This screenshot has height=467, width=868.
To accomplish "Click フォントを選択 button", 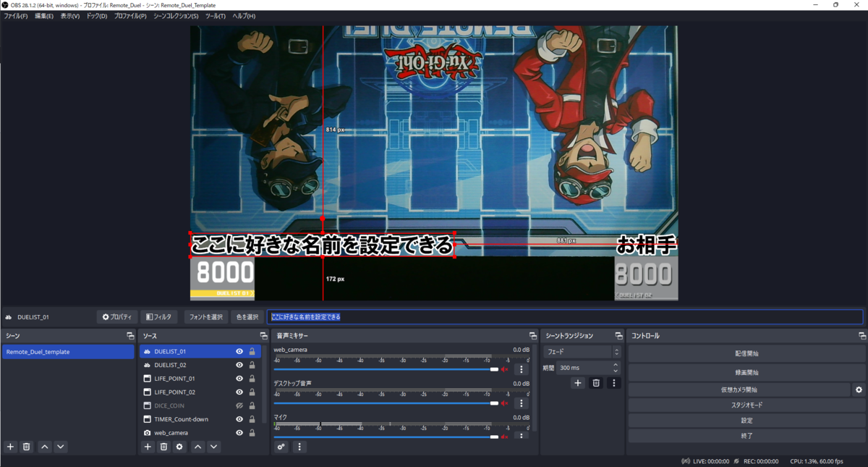I will coord(206,317).
